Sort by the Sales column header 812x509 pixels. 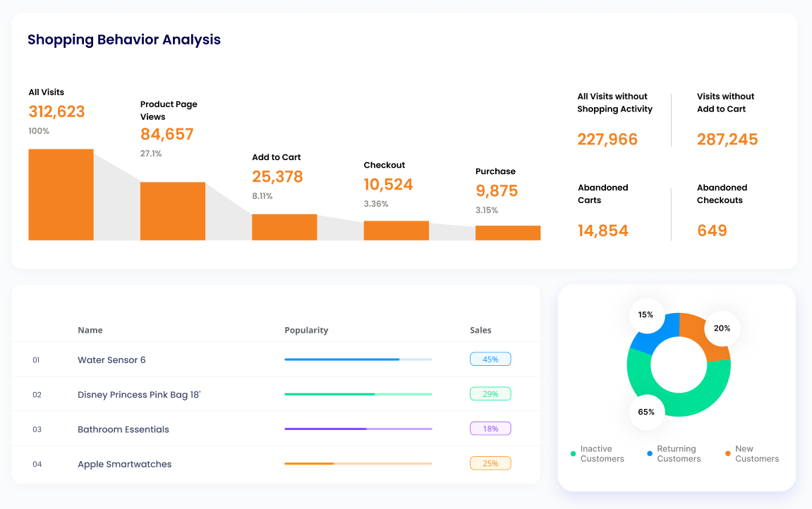coord(480,330)
